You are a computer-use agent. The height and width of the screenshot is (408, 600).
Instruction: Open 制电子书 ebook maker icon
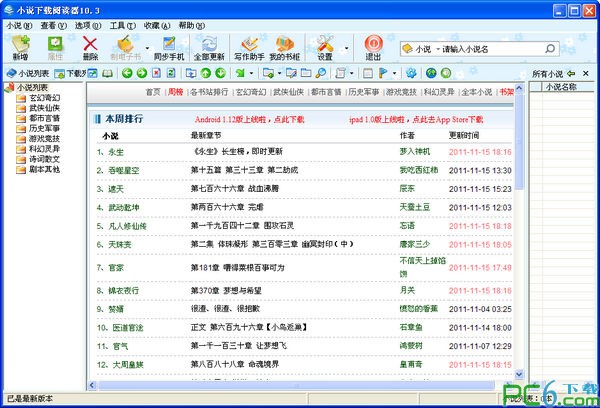pyautogui.click(x=126, y=48)
